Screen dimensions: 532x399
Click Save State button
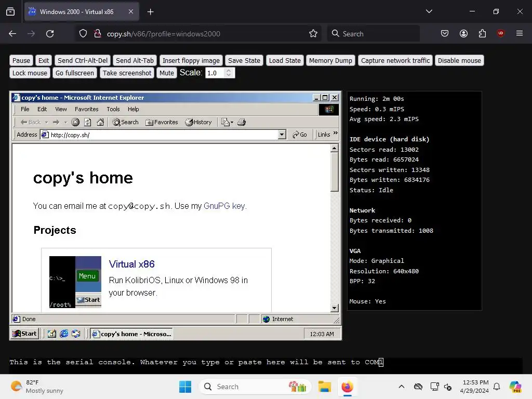point(244,60)
